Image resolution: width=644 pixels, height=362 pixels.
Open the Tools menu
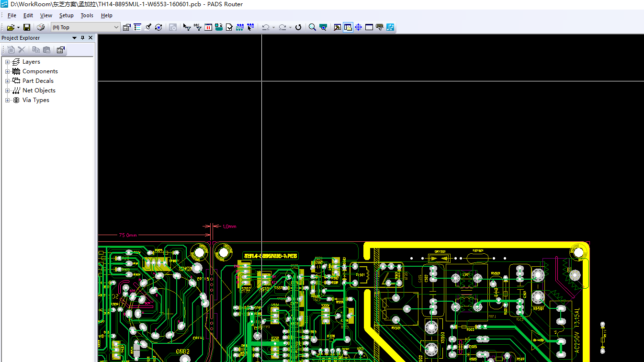point(87,15)
